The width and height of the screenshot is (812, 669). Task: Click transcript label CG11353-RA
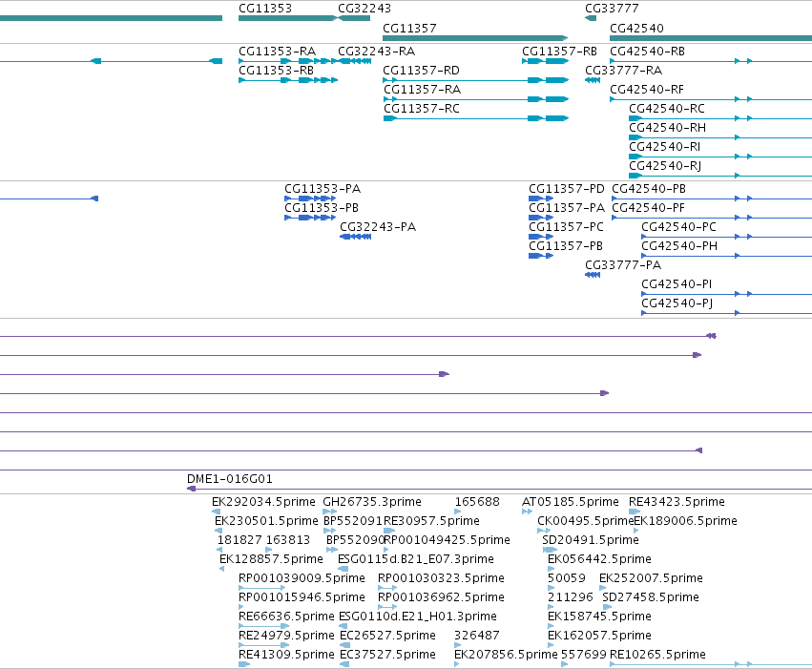[277, 52]
